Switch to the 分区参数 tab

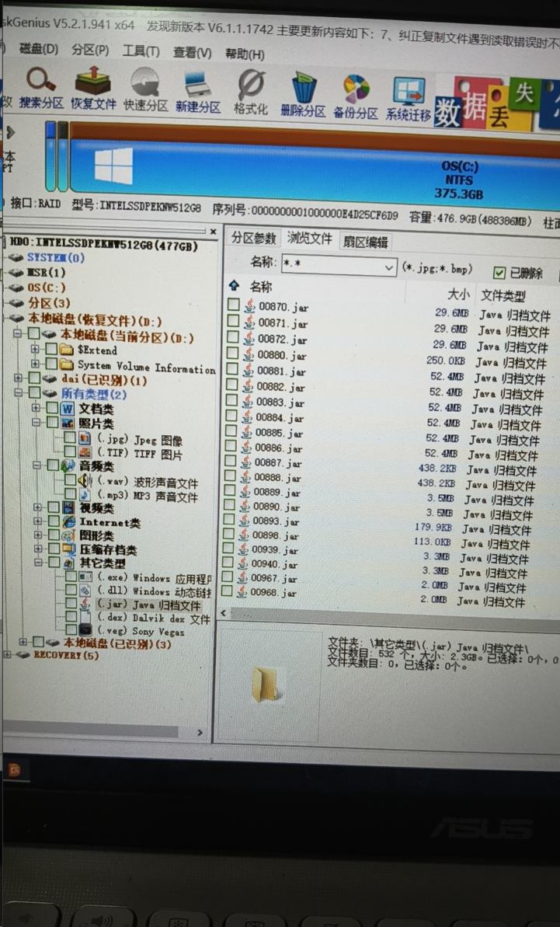coord(253,239)
